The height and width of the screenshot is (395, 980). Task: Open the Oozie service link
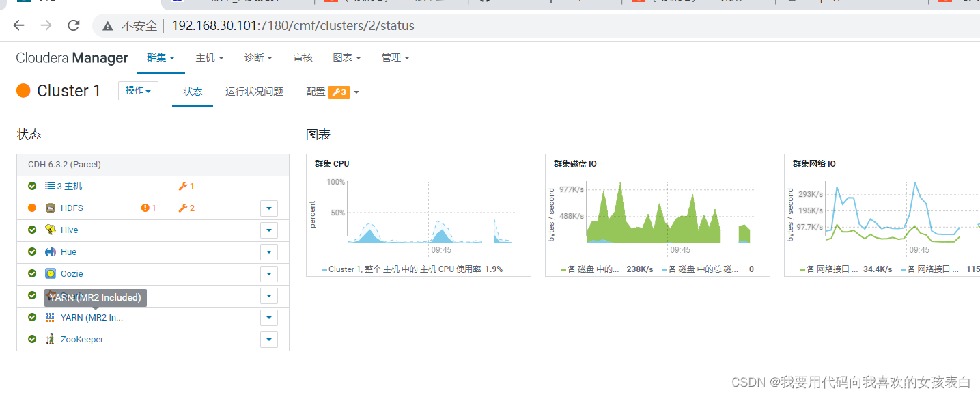[x=72, y=273]
